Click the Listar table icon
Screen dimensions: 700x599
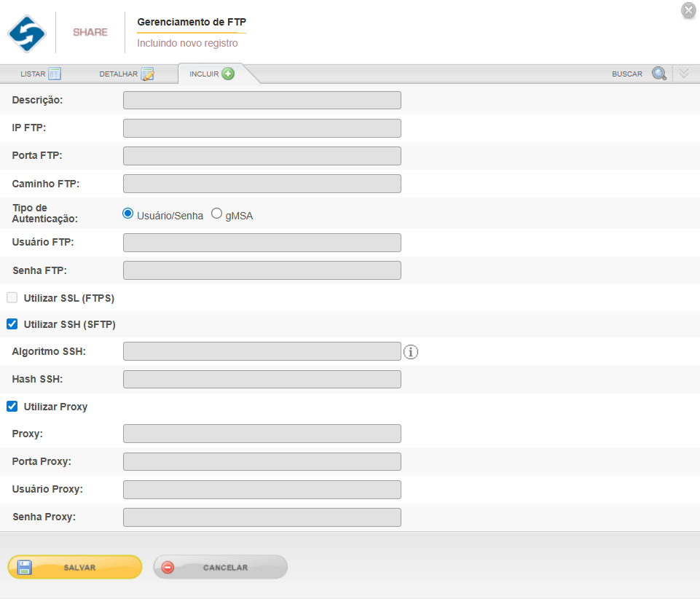tap(55, 74)
